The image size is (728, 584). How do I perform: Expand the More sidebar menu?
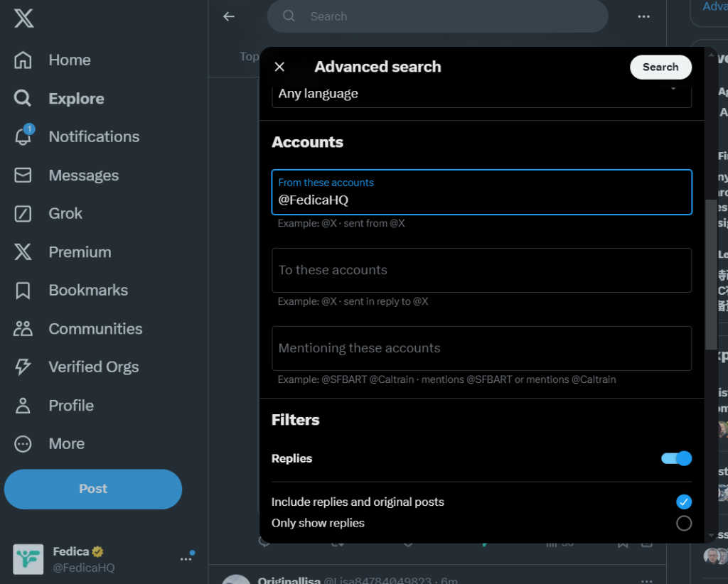pos(65,443)
